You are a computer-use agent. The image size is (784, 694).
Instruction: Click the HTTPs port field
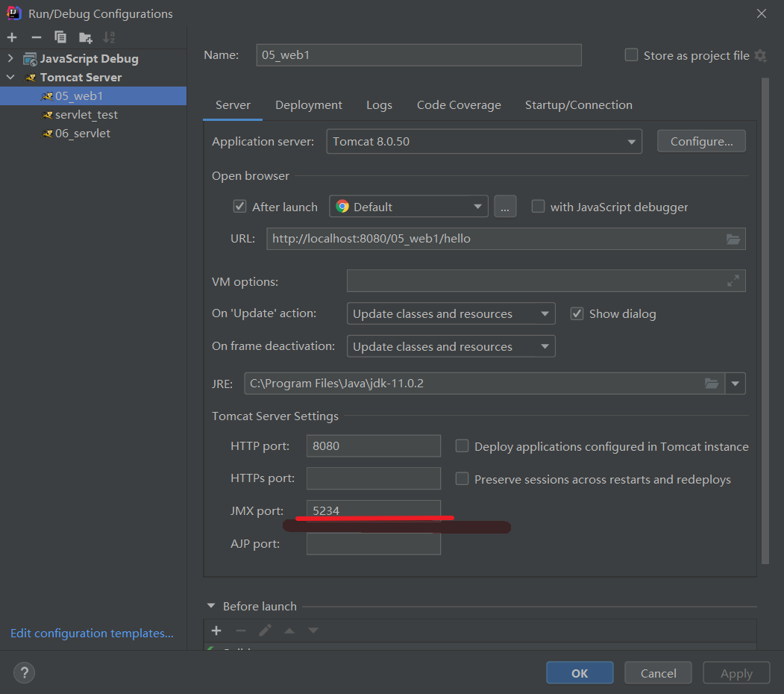point(374,478)
